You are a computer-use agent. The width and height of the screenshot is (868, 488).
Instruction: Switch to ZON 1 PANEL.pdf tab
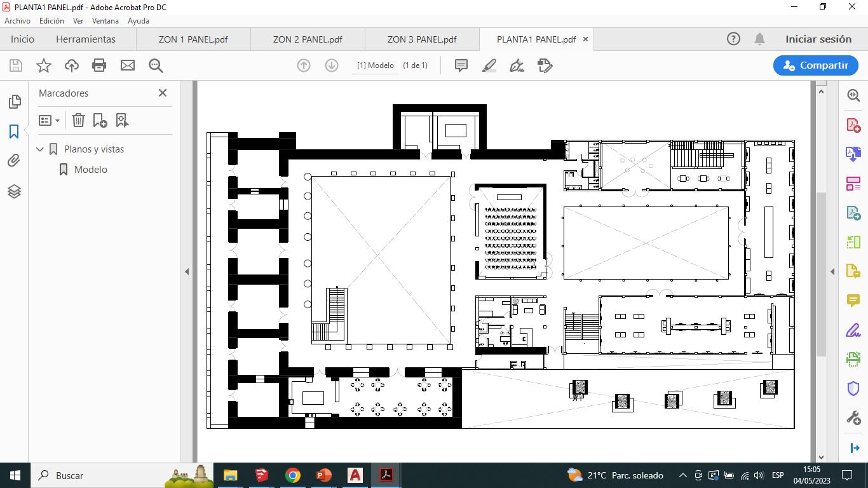[193, 39]
